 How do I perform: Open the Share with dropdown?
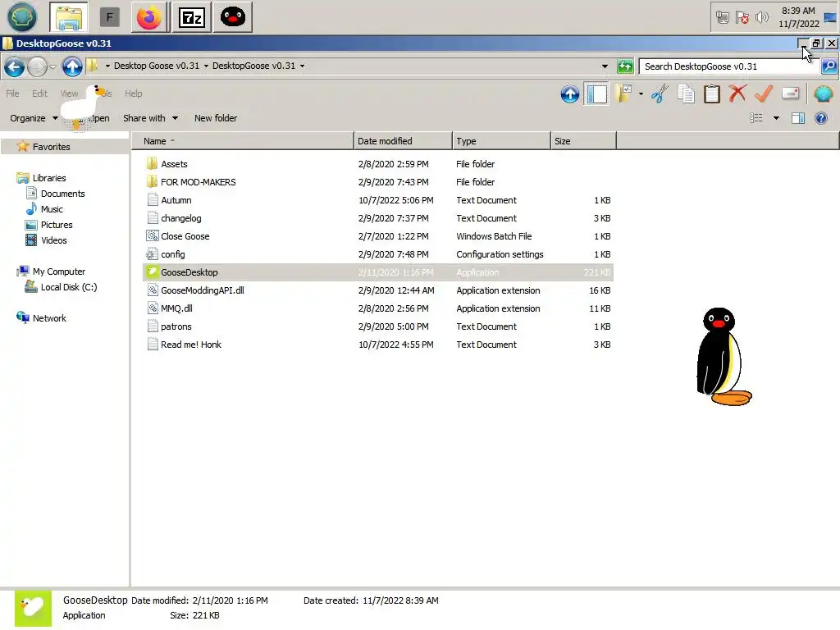click(150, 118)
